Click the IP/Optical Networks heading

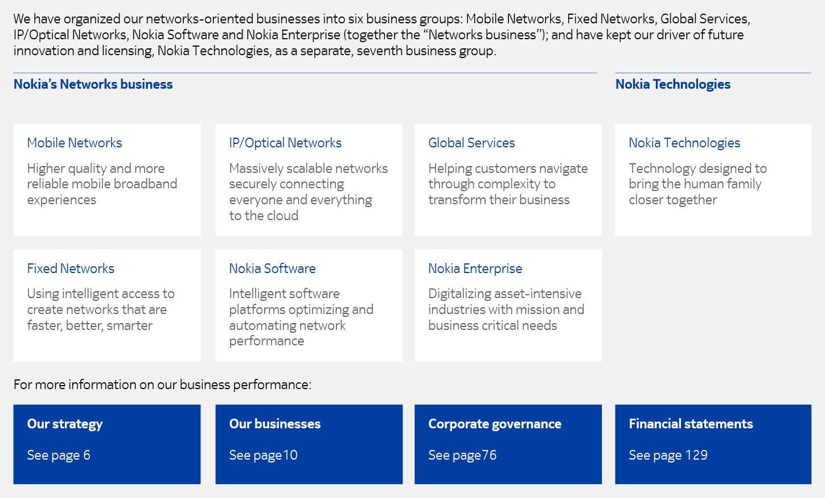[x=285, y=143]
